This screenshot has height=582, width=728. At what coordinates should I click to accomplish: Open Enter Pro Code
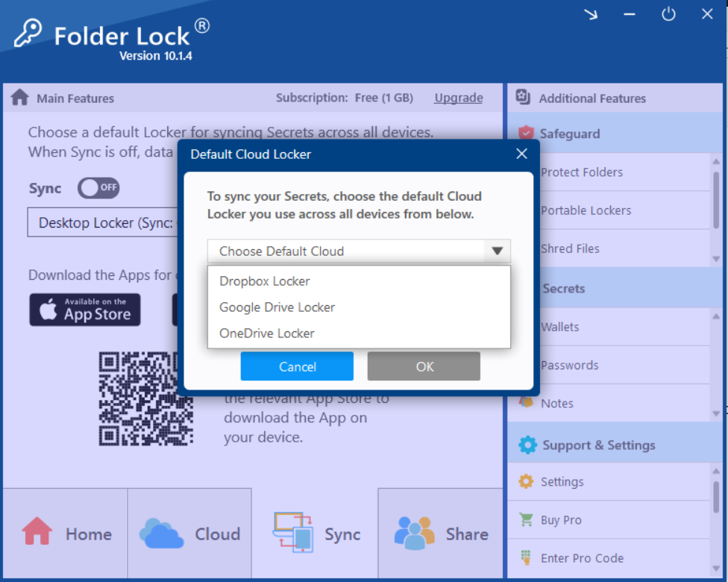609,558
